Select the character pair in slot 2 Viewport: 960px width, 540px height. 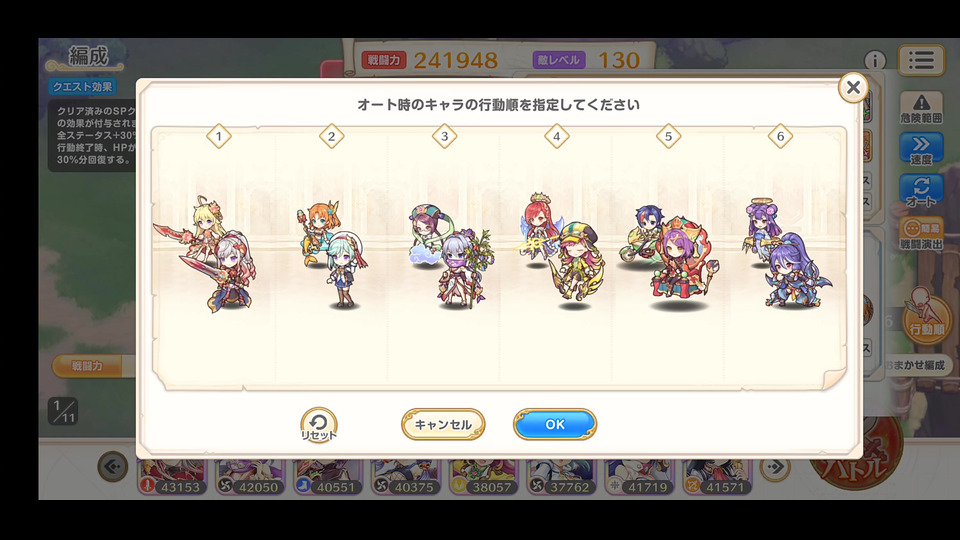tap(332, 253)
